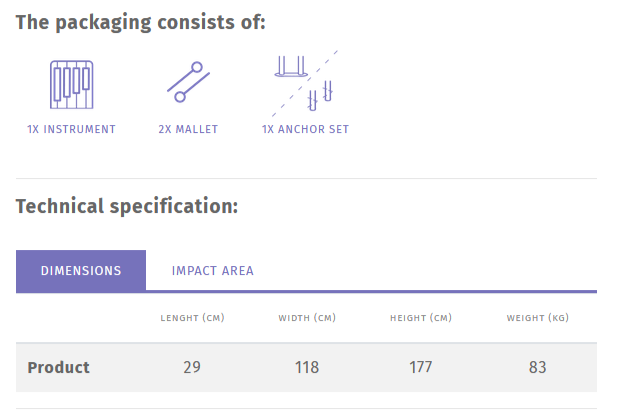This screenshot has height=419, width=617.
Task: Click the instrument keyboard icon
Action: pyautogui.click(x=71, y=85)
